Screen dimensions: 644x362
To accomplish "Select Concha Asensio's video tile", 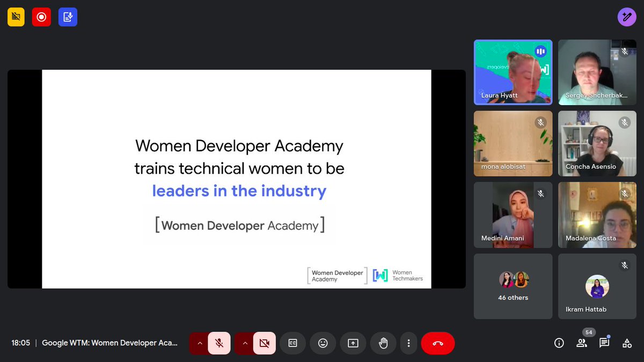I will [x=597, y=144].
